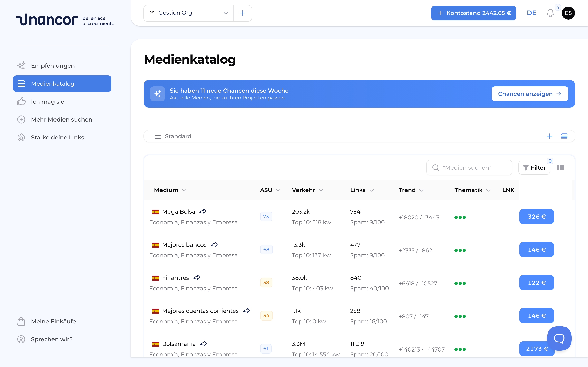Select the Stärke deine Links flame icon
Viewport: 588px width, 367px height.
tap(21, 137)
